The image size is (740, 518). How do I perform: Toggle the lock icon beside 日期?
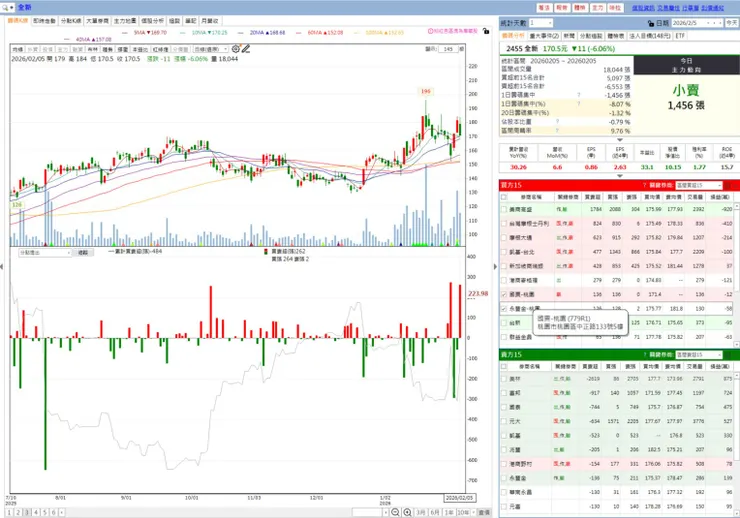[651, 23]
